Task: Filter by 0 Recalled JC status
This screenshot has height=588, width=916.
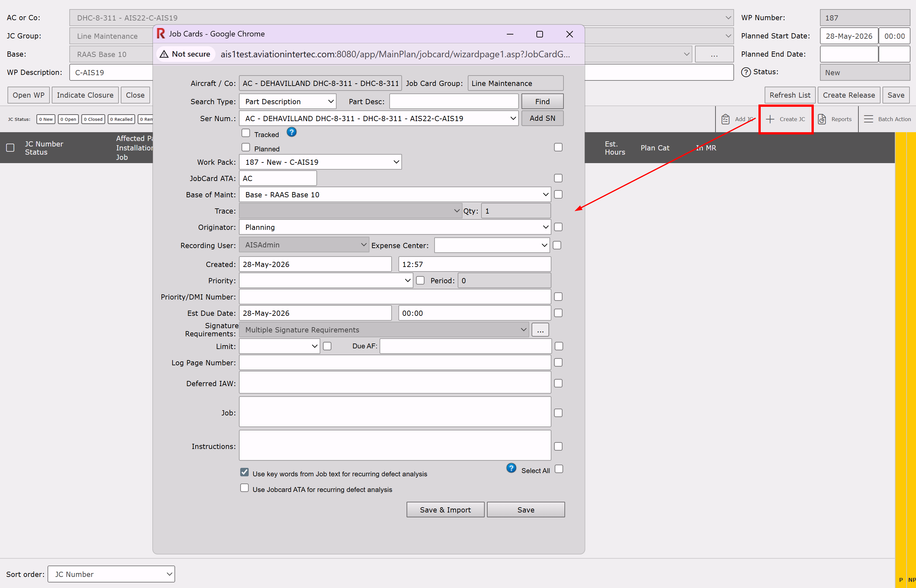Action: 121,119
